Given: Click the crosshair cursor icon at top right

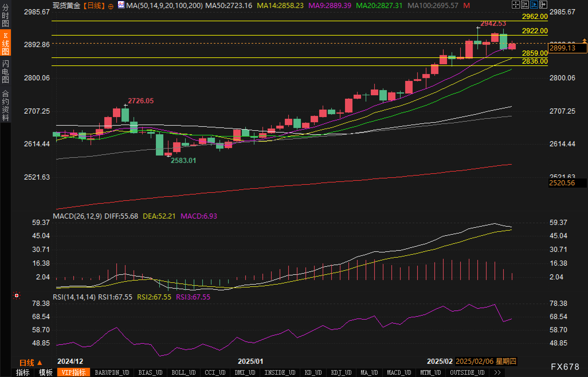Looking at the screenshot, I should point(516,5).
